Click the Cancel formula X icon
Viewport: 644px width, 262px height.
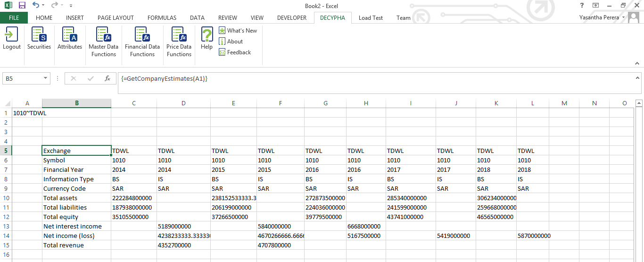73,78
